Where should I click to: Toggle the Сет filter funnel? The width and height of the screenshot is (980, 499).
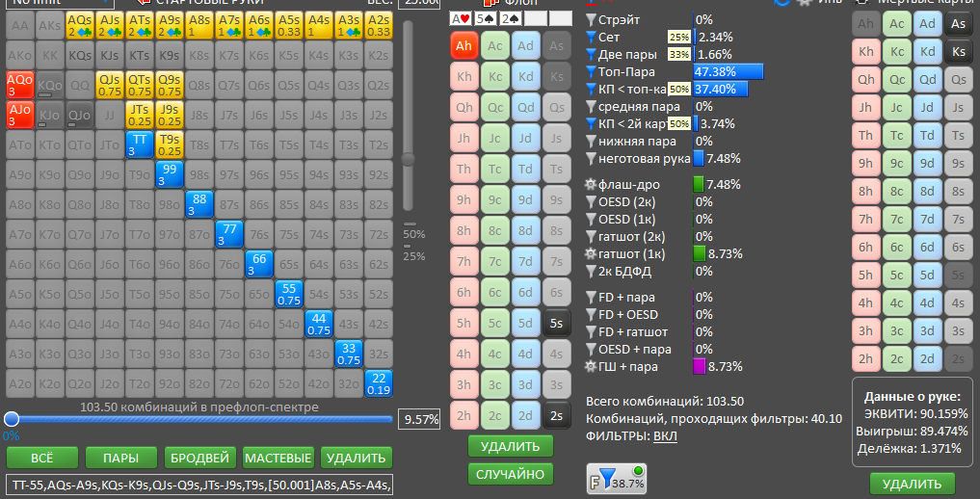pos(592,38)
